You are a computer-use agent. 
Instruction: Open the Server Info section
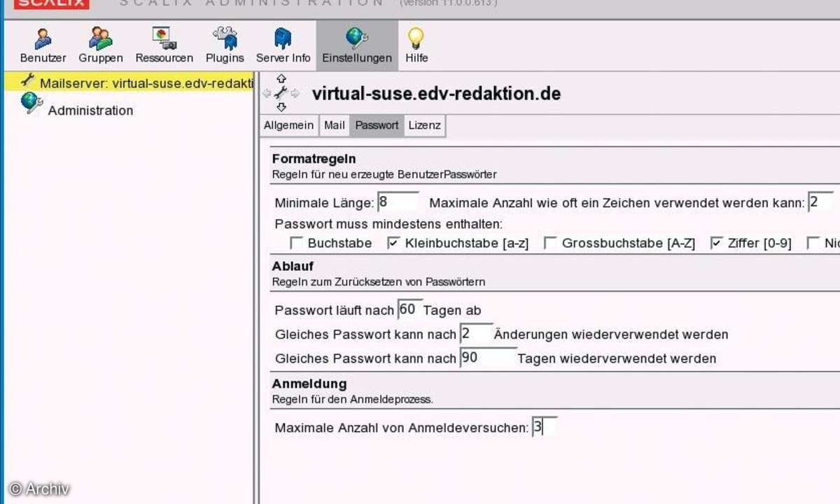tap(283, 45)
